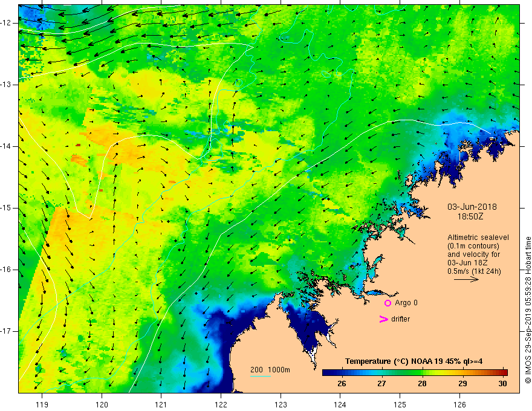
Task: Select the time text 18:50Z
Action: [x=470, y=216]
